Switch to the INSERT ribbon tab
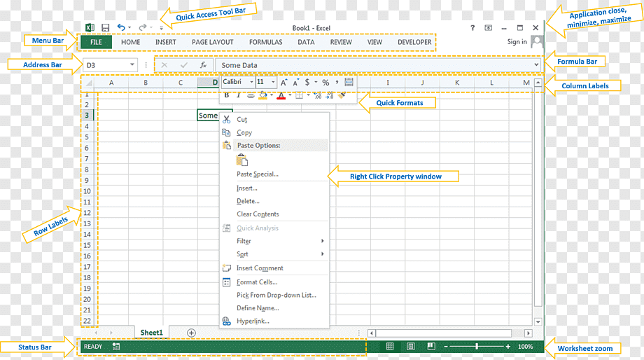This screenshot has height=360, width=644. click(x=165, y=42)
